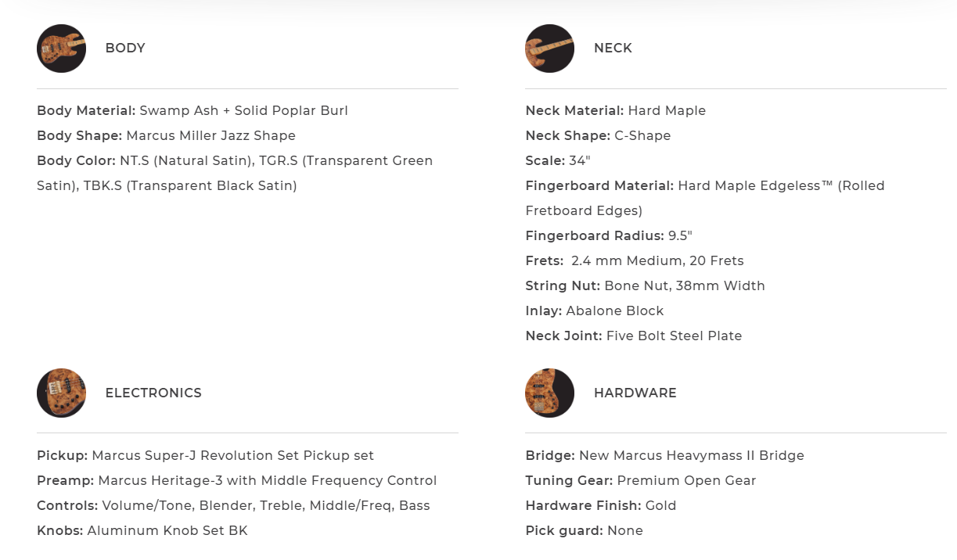Click the Preamp Marcus Heritage-3 line
Viewport: 957px width, 560px height.
(236, 481)
